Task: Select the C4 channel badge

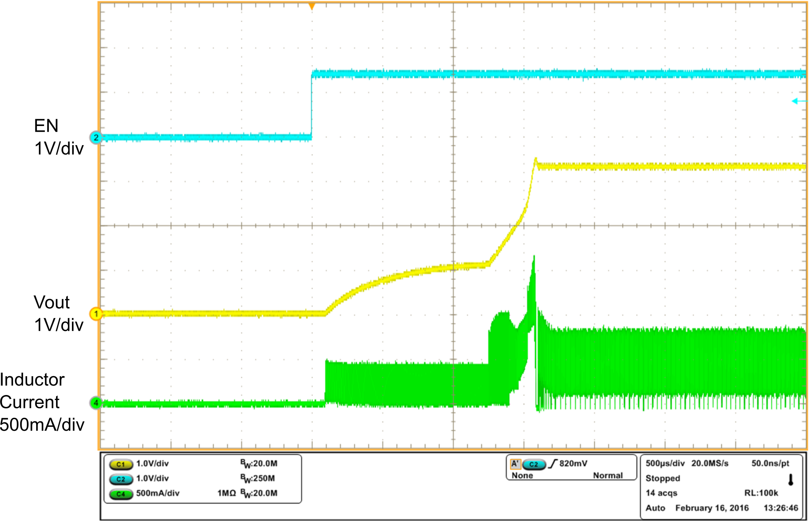Action: pos(121,493)
